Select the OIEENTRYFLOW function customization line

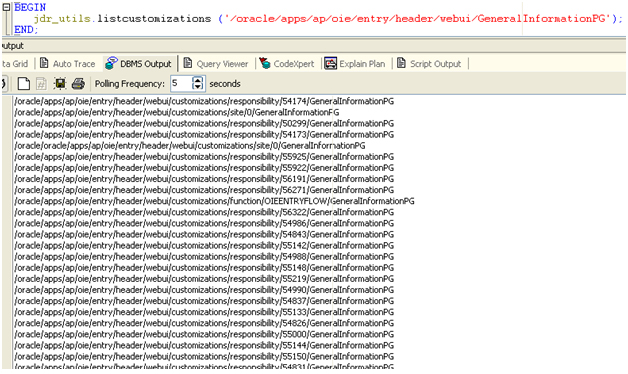(214, 201)
